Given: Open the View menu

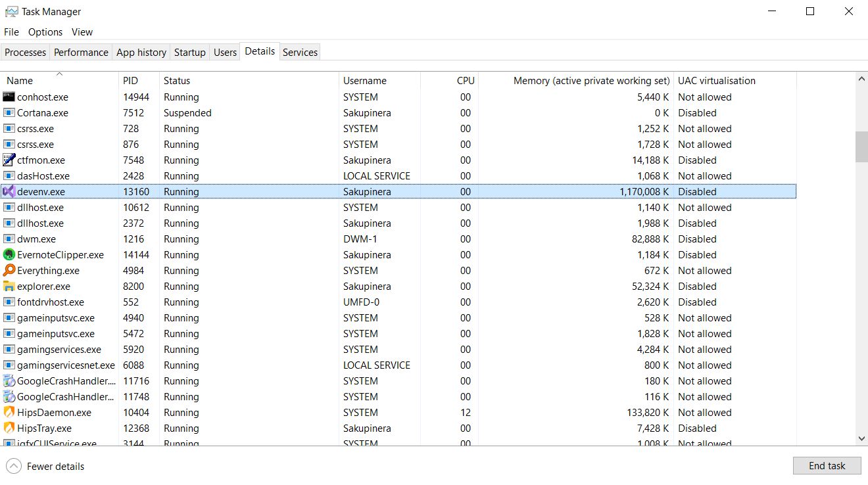Looking at the screenshot, I should (82, 32).
